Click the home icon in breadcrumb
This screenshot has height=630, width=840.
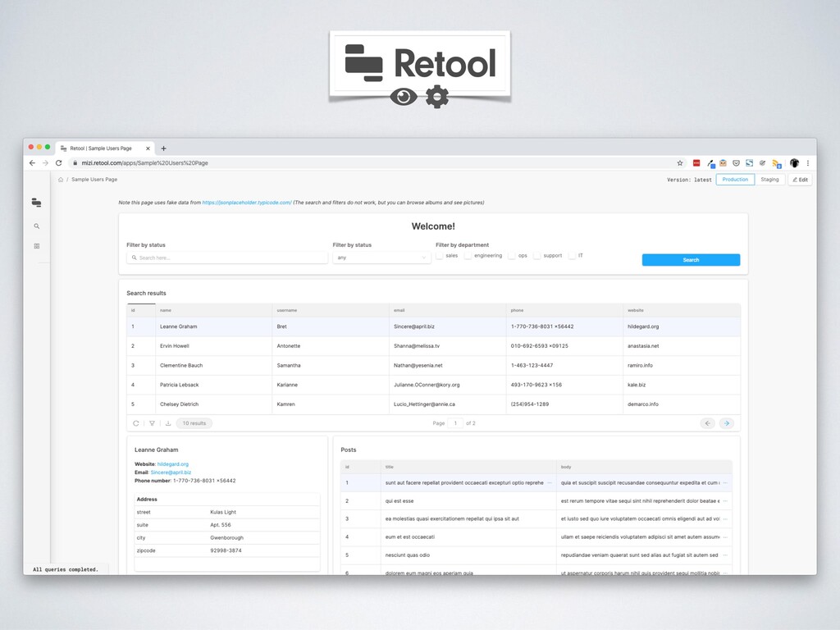pyautogui.click(x=61, y=180)
